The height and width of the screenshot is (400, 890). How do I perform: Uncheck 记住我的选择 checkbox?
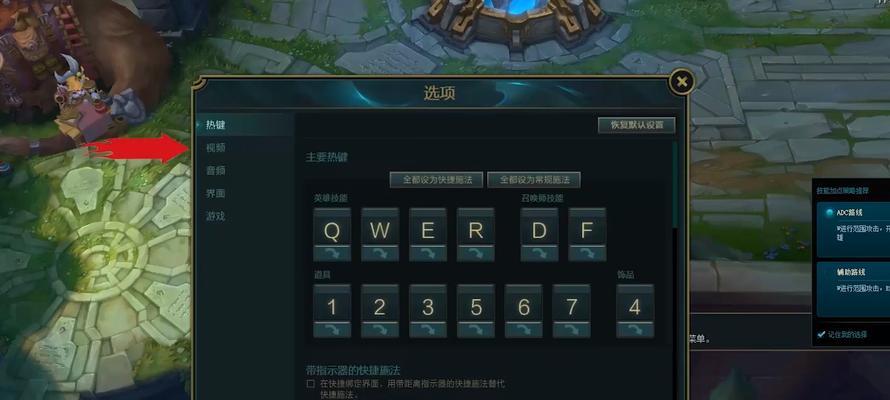(x=821, y=334)
